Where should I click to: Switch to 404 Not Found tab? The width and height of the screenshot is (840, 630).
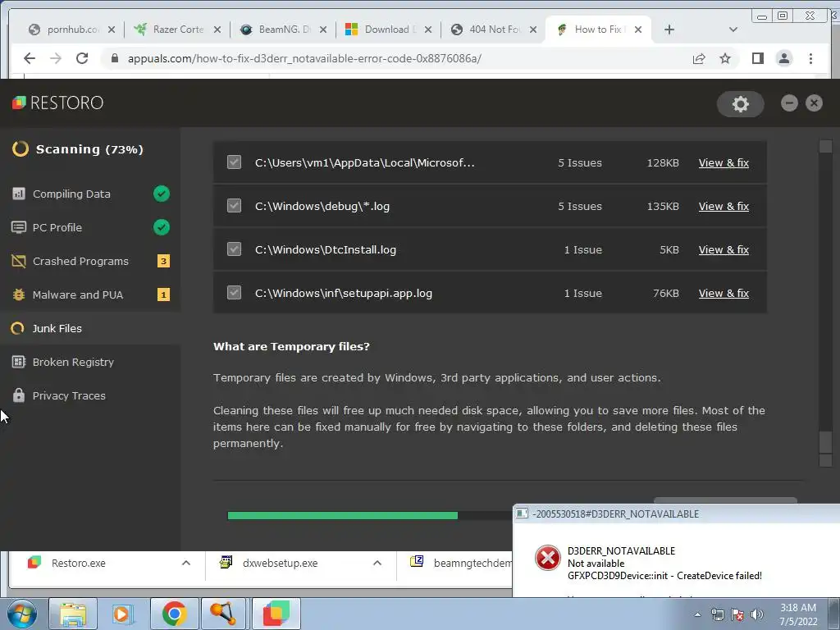coord(493,30)
